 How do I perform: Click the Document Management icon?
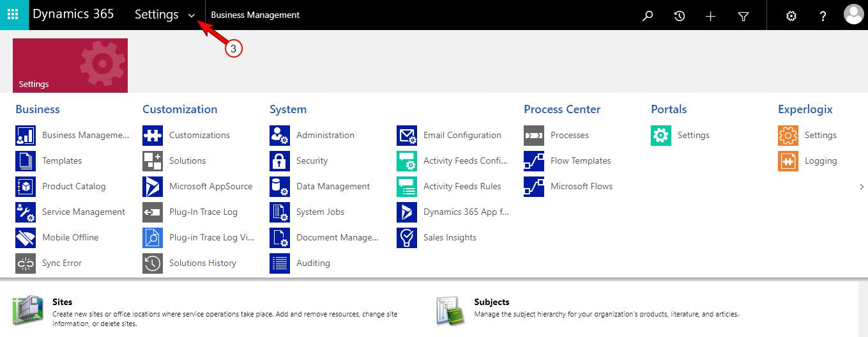pos(280,238)
